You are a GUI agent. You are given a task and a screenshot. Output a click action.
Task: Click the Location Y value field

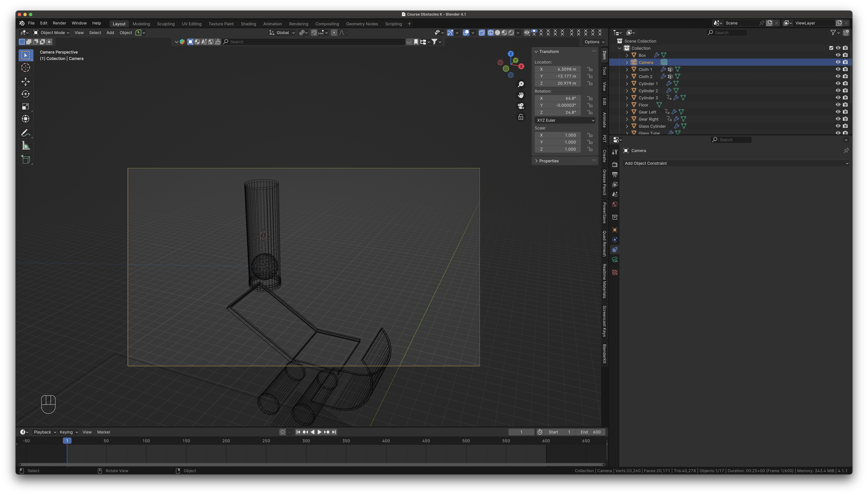click(x=558, y=77)
